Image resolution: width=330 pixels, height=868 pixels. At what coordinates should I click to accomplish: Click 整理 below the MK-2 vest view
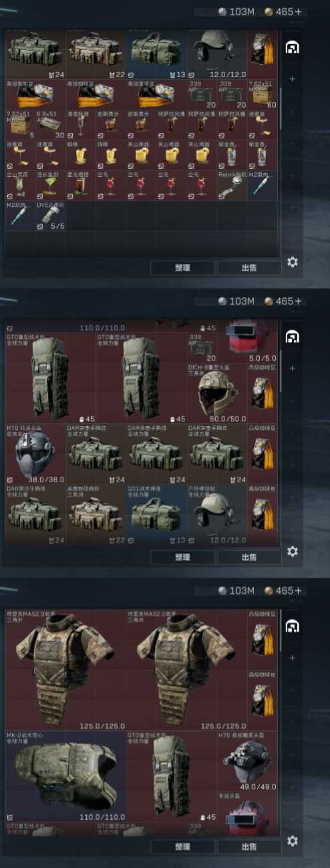(182, 846)
